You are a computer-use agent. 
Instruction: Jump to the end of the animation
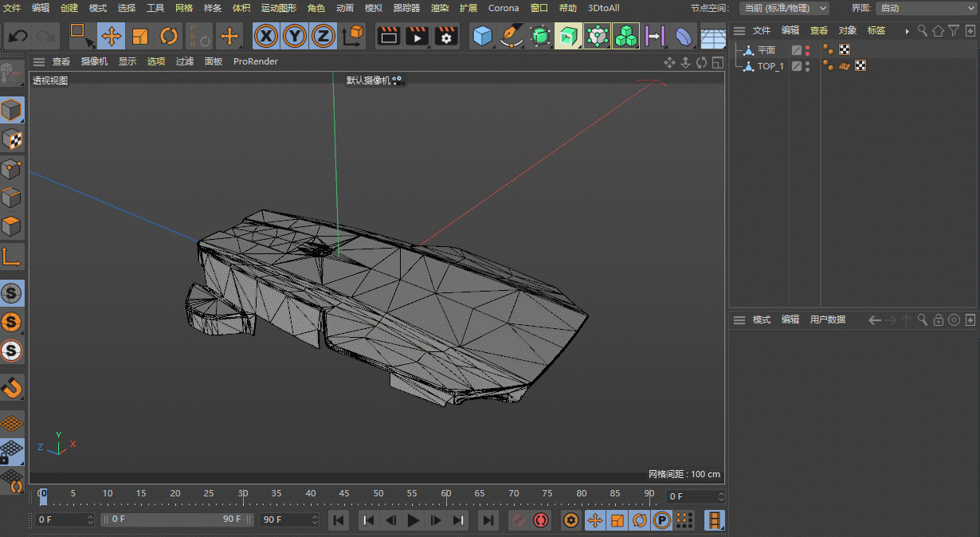[488, 520]
